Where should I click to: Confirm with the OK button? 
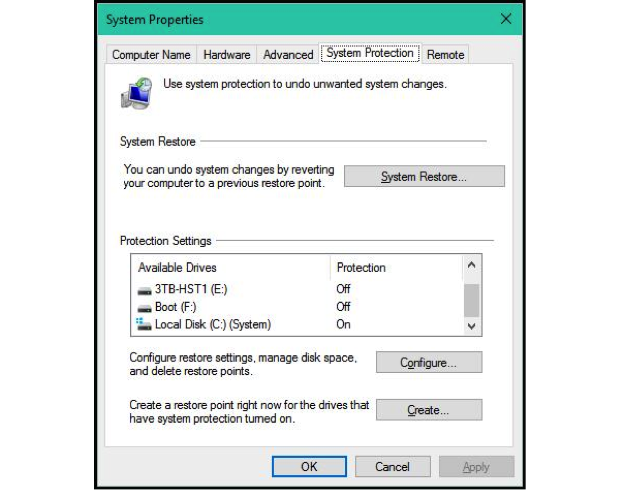point(309,467)
